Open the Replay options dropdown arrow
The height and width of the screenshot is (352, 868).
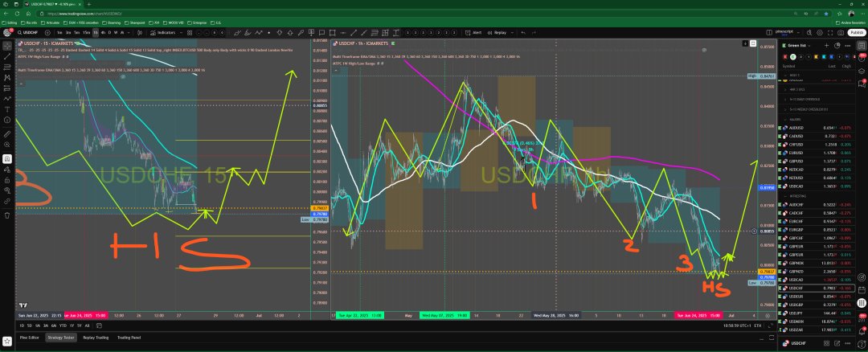click(x=512, y=33)
